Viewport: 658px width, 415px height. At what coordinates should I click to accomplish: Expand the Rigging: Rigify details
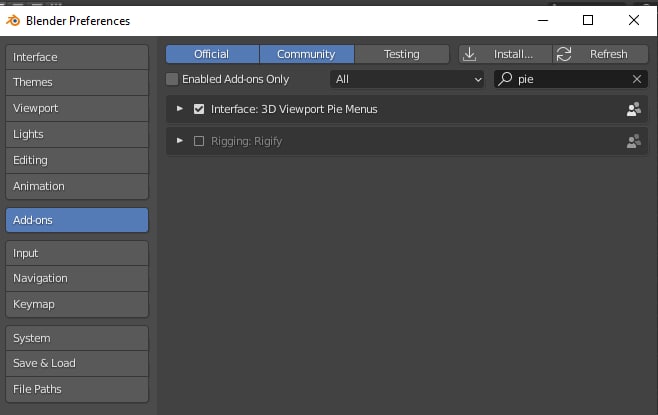pos(180,141)
